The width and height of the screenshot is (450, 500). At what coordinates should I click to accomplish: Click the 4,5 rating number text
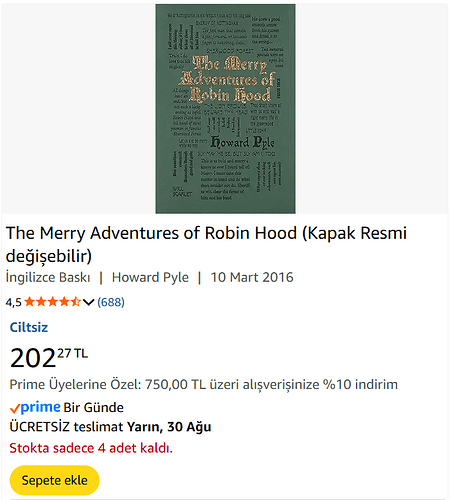[x=14, y=302]
